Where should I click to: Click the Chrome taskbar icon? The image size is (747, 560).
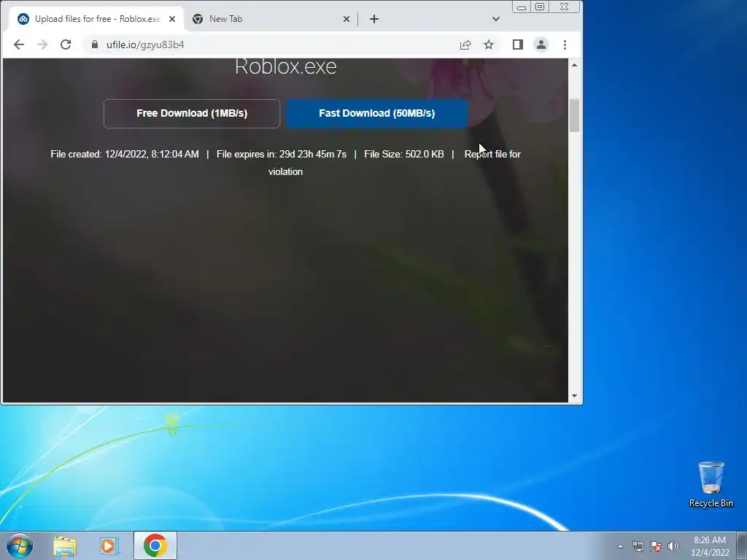point(155,545)
